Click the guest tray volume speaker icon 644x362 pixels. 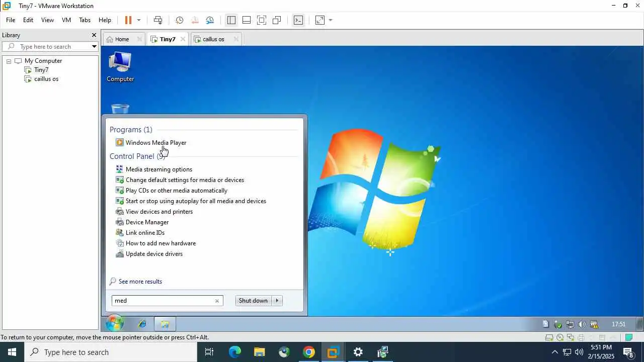pos(582,324)
